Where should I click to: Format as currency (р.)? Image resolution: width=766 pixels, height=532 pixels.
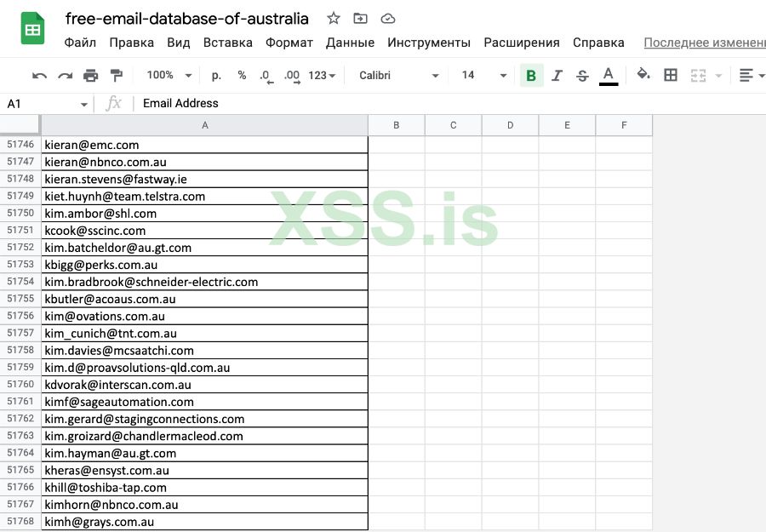(x=216, y=75)
